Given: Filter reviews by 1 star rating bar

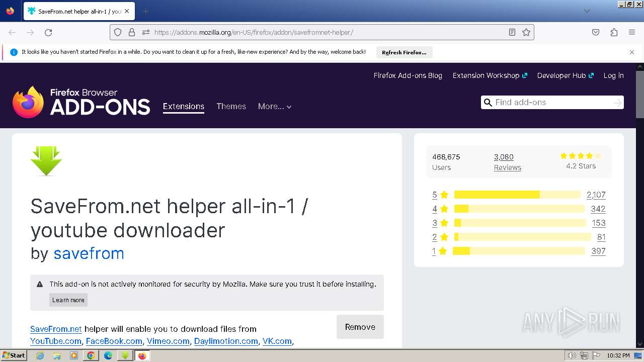Looking at the screenshot, I should (x=519, y=251).
